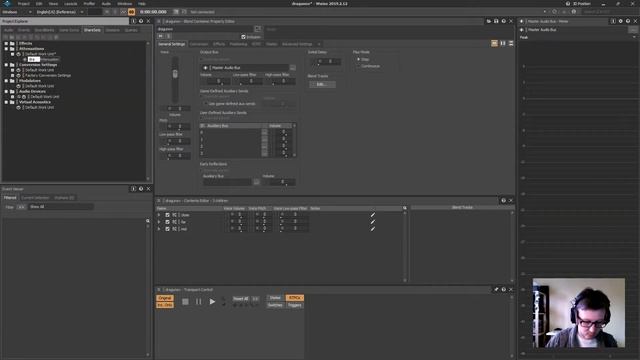Expand the 'close' row in Contents Editor

159,215
